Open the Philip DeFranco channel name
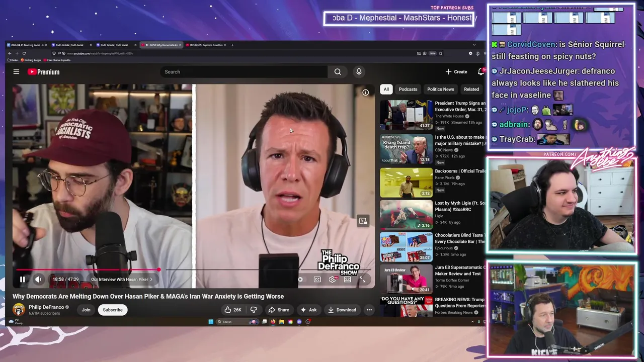The height and width of the screenshot is (362, 644). [46, 307]
